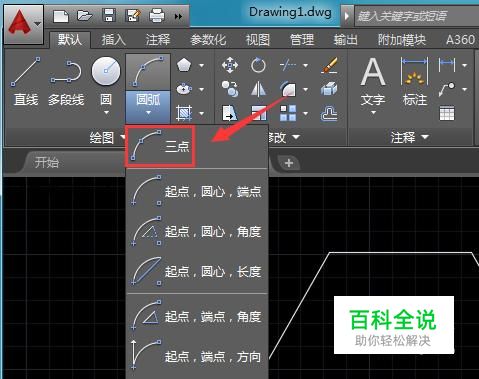
Task: Select the Trim tool icon
Action: tap(288, 65)
